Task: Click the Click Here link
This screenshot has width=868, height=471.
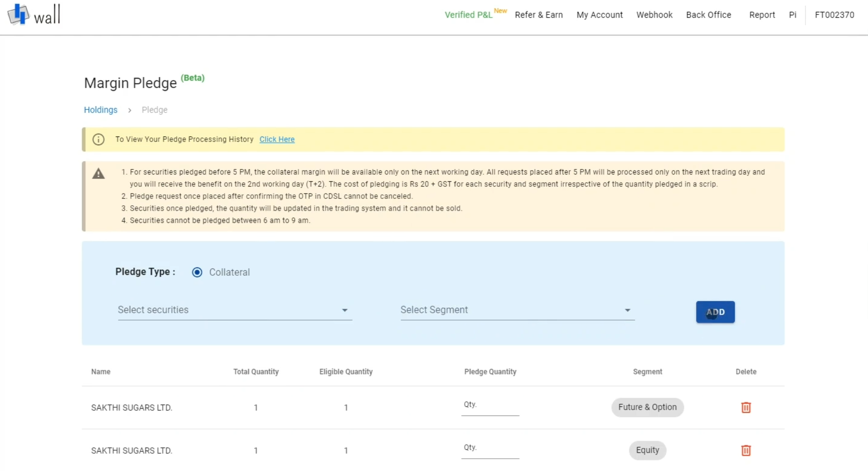Action: tap(277, 139)
